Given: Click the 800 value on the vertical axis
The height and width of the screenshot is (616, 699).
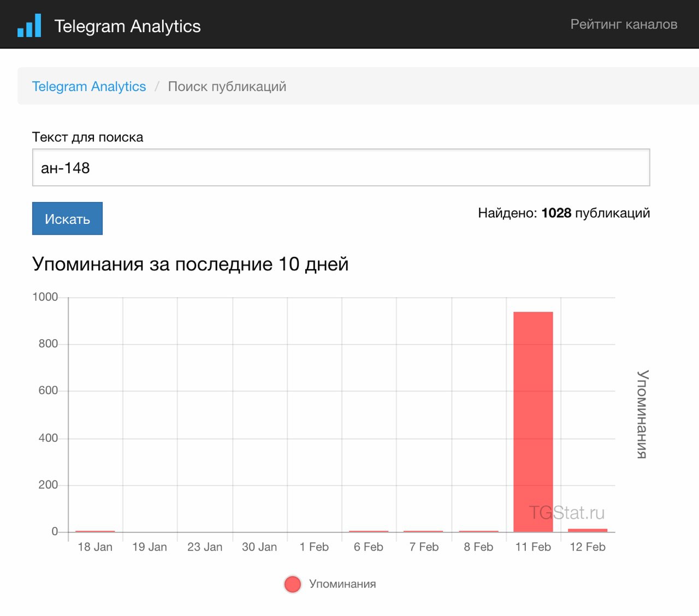Looking at the screenshot, I should [48, 344].
